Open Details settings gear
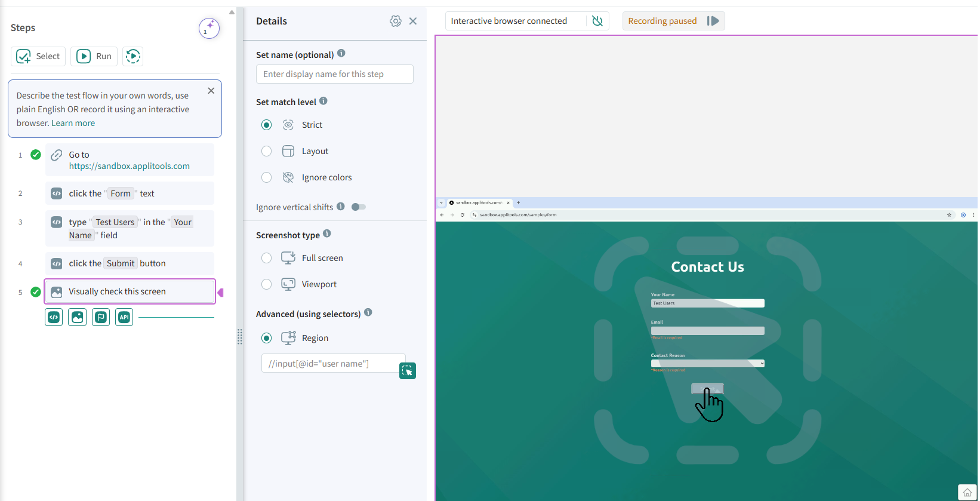Viewport: 980px width, 501px height. coord(395,21)
